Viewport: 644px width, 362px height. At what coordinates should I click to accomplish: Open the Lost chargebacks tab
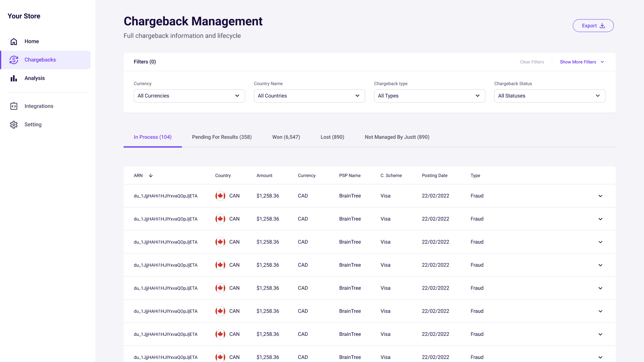[332, 137]
